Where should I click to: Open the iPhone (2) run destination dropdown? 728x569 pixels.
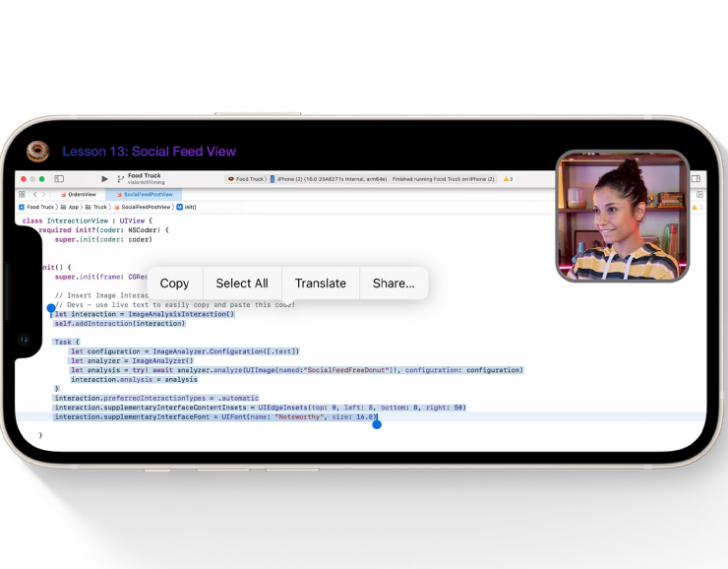[x=330, y=179]
